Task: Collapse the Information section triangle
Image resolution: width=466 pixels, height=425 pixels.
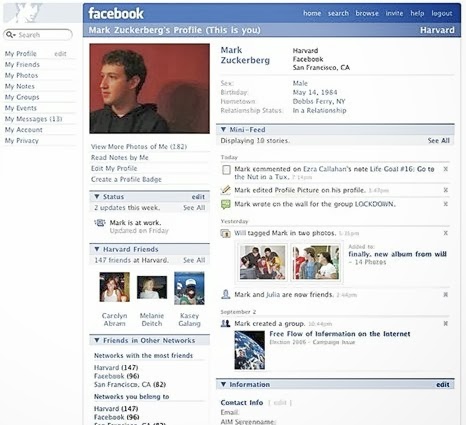Action: 223,384
